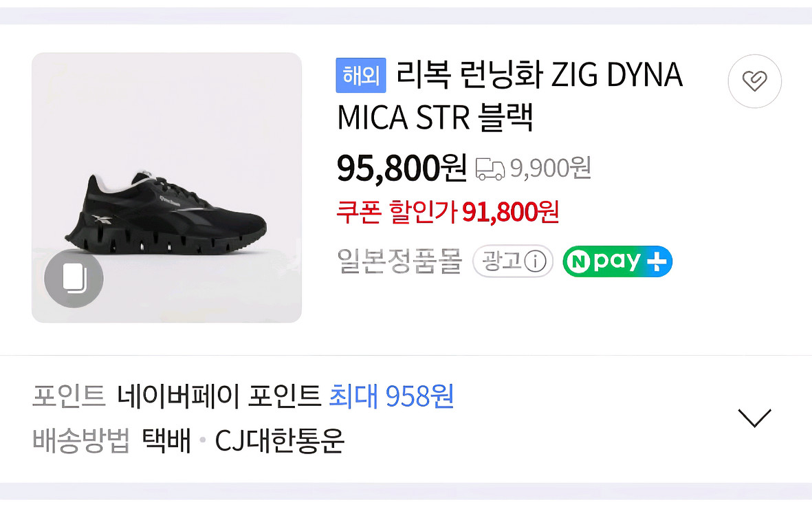Screen dimensions: 812x516
Task: Click the black Reebok shoe thumbnail
Action: pos(167,188)
